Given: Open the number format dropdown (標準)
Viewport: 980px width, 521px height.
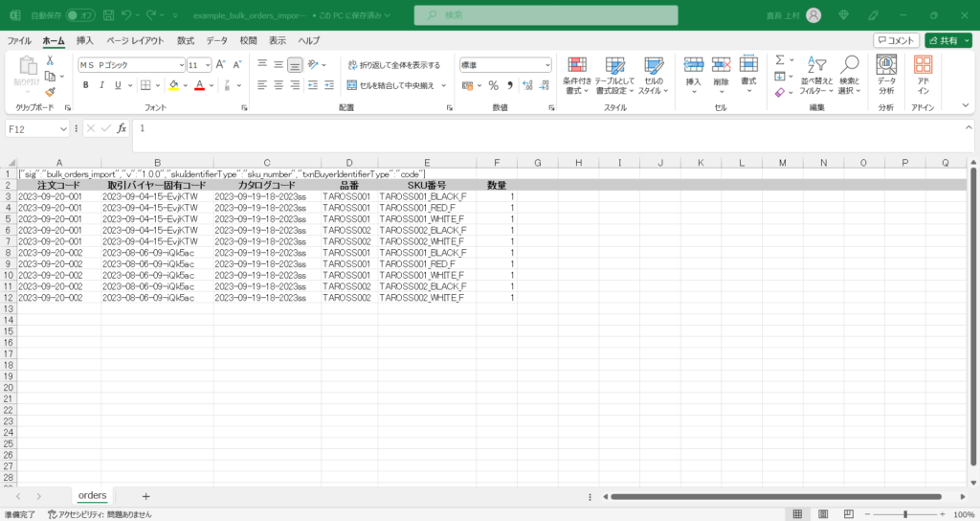Looking at the screenshot, I should click(505, 65).
